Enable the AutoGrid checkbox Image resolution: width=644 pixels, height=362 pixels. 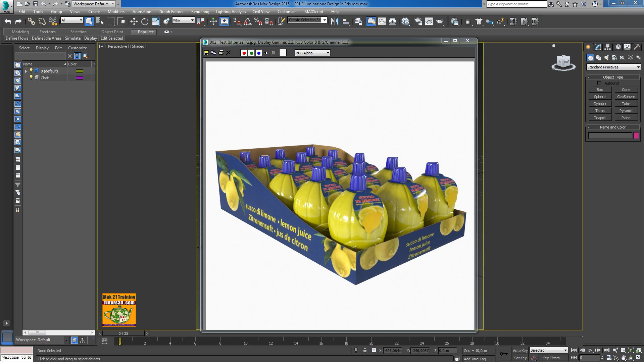599,83
